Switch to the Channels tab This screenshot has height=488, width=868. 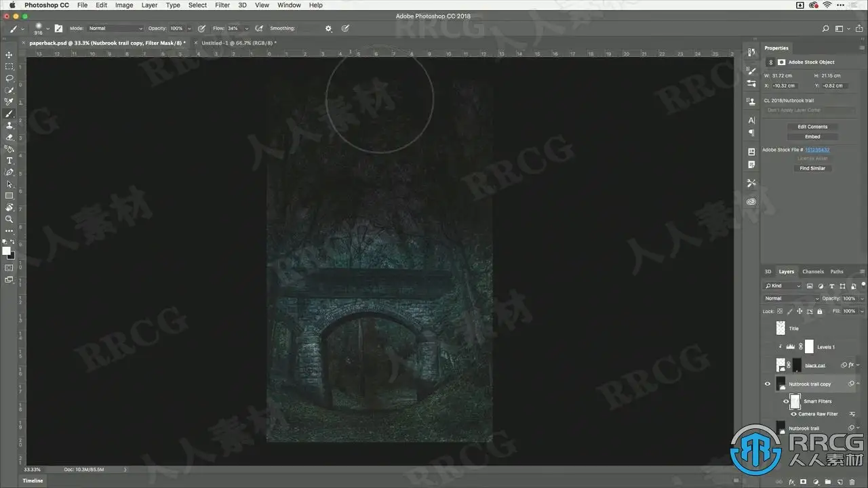click(x=812, y=272)
